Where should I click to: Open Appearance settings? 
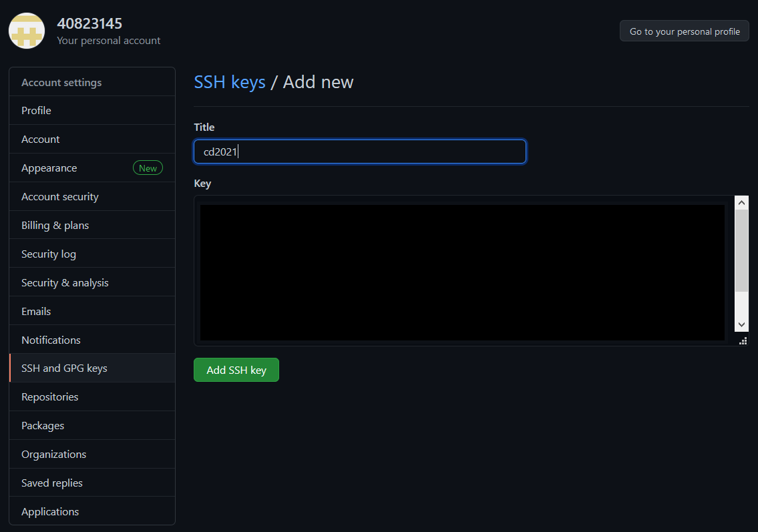[x=92, y=168]
